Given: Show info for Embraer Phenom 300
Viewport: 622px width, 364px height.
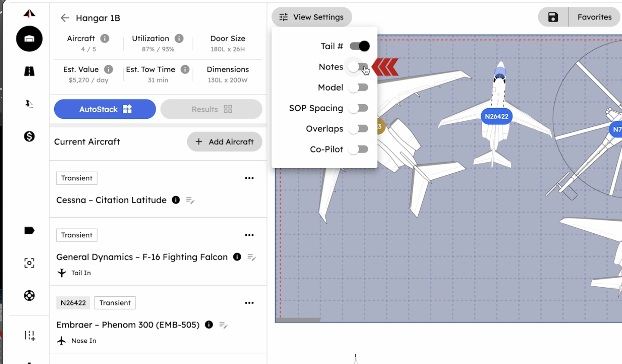Looking at the screenshot, I should coord(209,324).
